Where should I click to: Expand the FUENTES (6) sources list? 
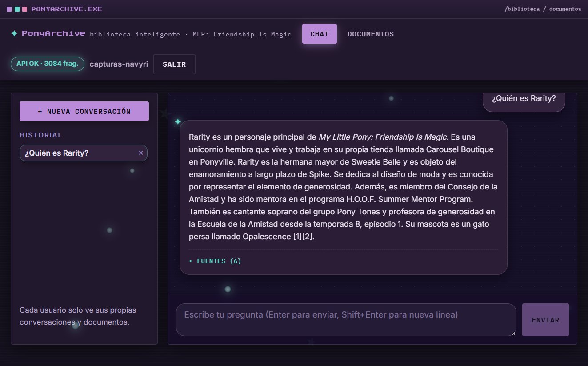coord(215,261)
